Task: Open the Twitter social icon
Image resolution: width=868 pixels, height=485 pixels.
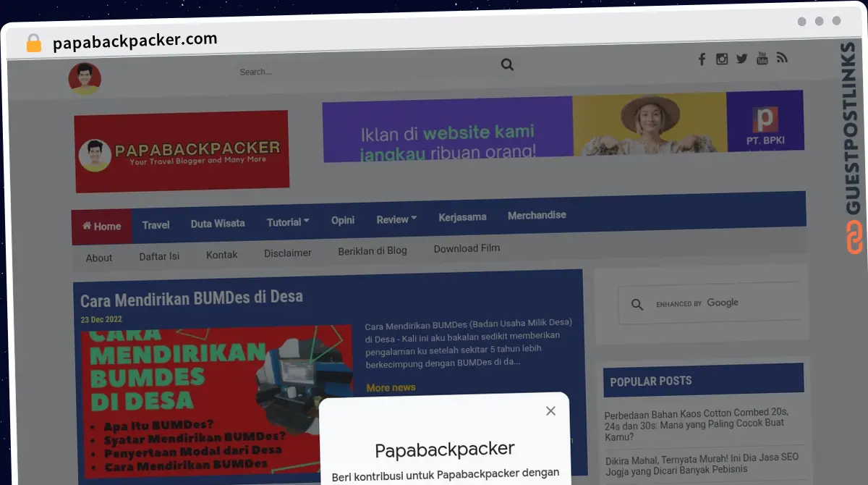Action: [742, 59]
